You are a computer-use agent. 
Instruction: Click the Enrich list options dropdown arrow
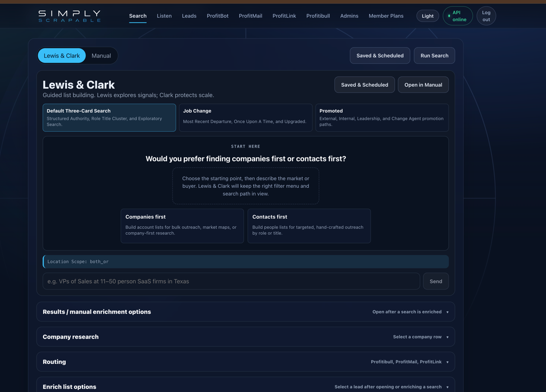(447, 387)
